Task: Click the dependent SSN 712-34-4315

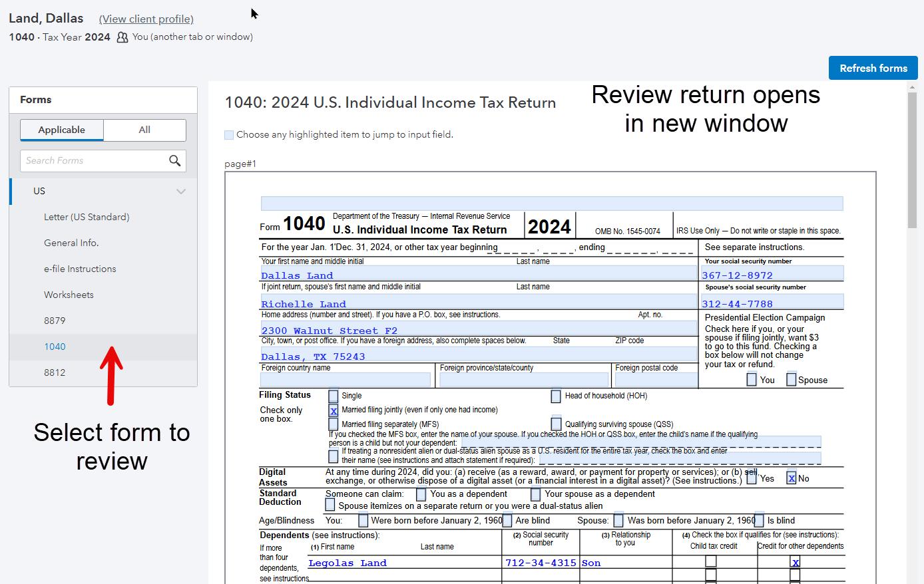Action: 541,563
